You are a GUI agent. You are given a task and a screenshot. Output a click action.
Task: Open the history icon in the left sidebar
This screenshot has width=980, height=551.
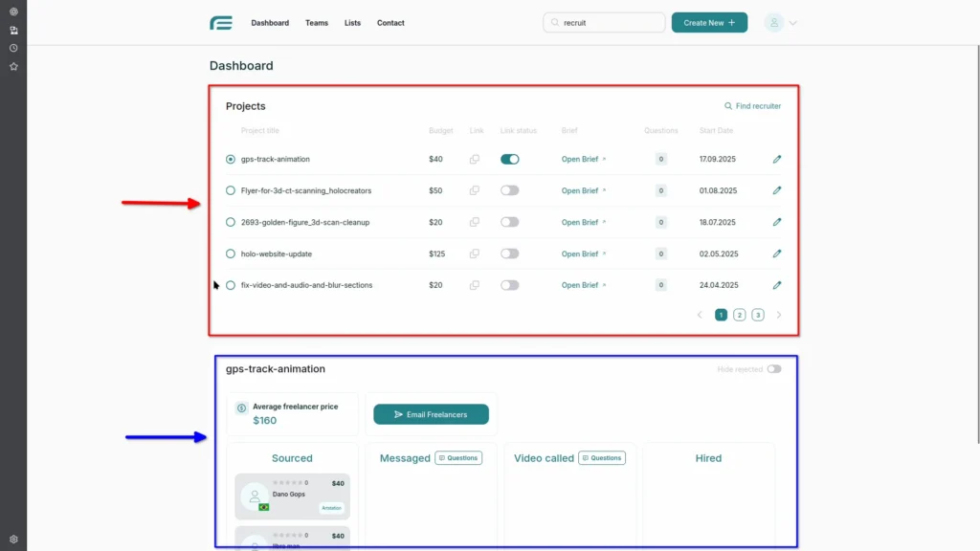(13, 48)
